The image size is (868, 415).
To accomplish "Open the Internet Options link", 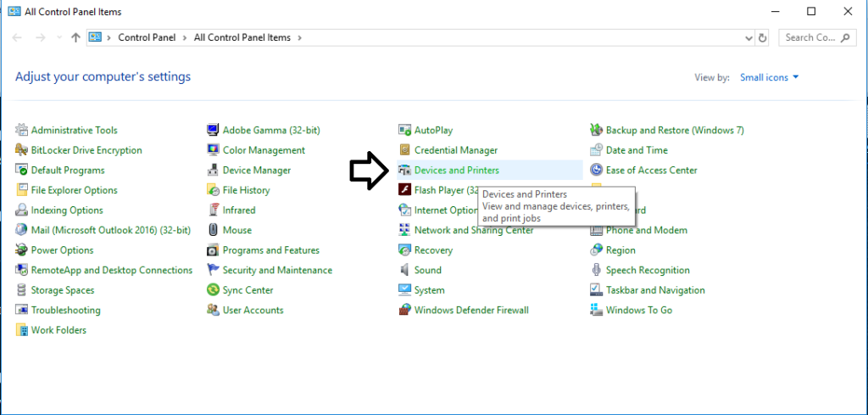I will [446, 210].
